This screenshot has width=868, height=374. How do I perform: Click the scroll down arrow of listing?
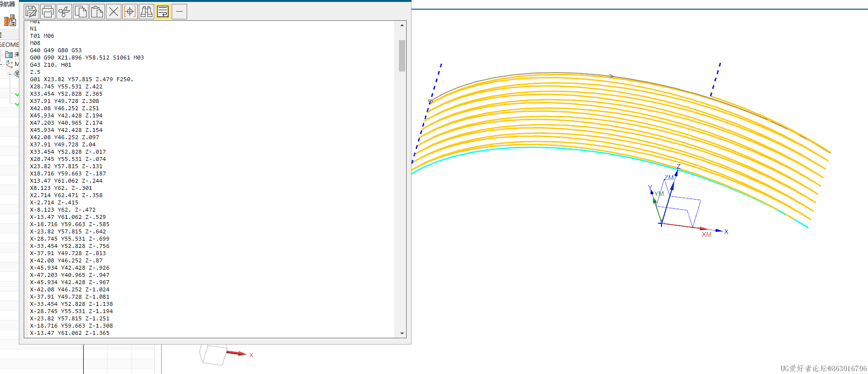(x=402, y=333)
